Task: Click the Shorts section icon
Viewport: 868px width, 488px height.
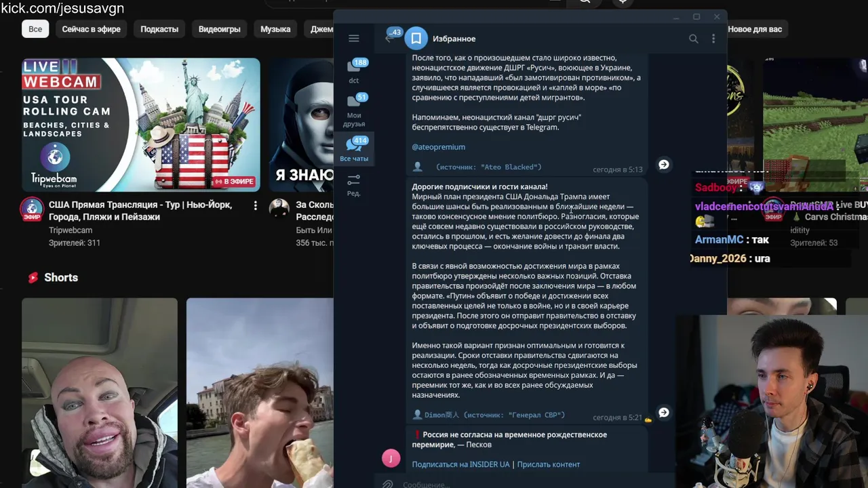Action: coord(33,277)
